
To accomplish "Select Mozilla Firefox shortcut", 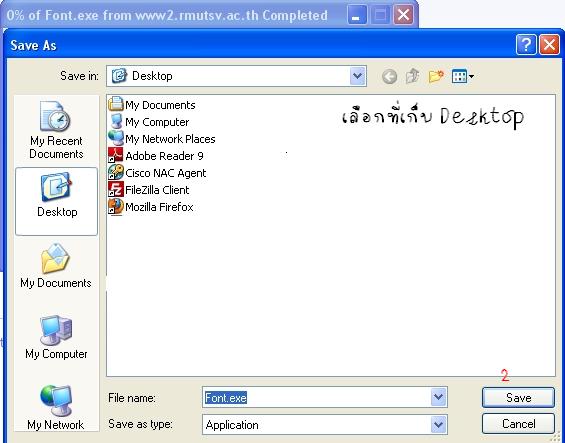I will (x=151, y=207).
